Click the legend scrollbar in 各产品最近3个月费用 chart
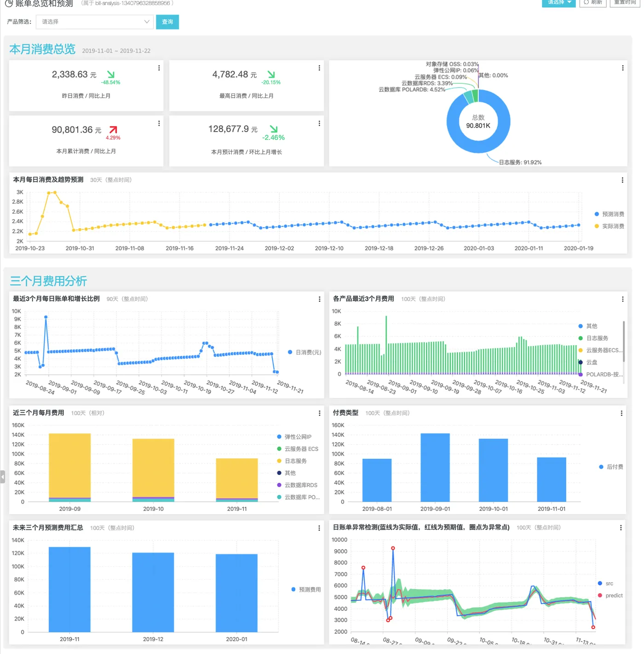The width and height of the screenshot is (644, 654). point(624,337)
